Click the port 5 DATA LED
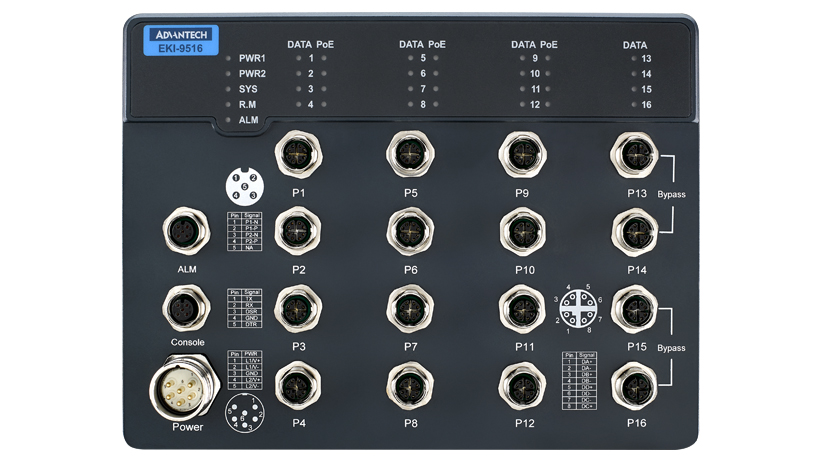The image size is (820, 460). pyautogui.click(x=411, y=59)
